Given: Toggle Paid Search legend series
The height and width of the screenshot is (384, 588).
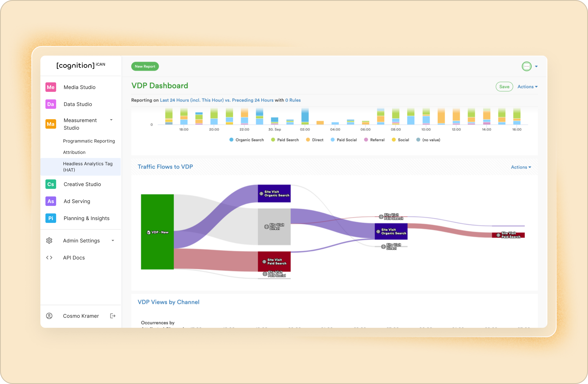Looking at the screenshot, I should (285, 140).
